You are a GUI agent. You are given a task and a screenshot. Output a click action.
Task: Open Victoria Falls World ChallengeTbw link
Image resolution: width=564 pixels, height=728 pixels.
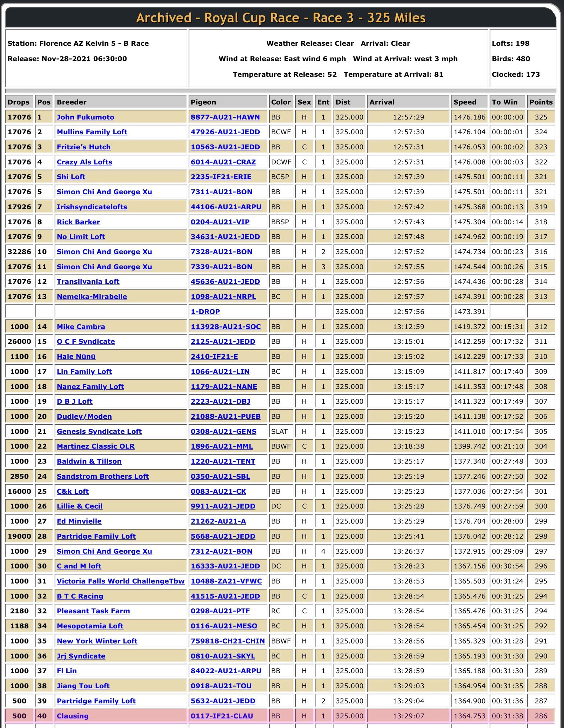click(x=120, y=581)
